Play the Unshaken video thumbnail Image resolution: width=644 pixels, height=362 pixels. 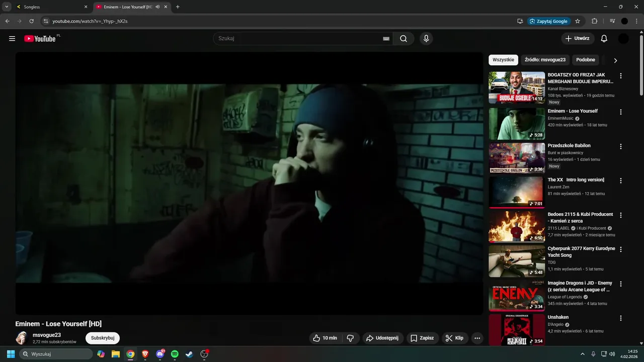pos(517,330)
